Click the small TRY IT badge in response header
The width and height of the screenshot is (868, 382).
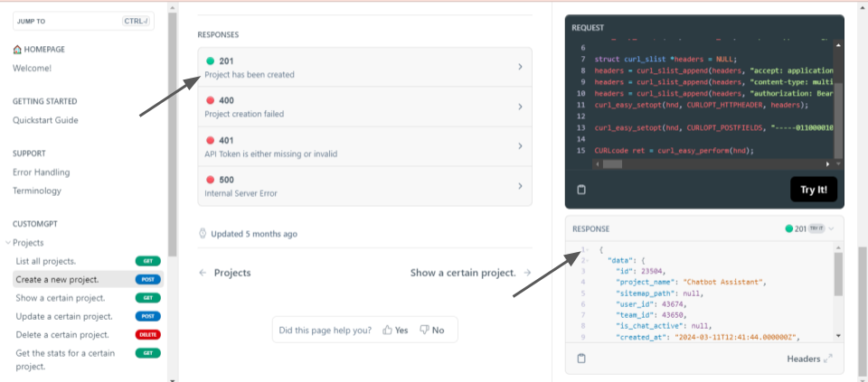tap(816, 228)
